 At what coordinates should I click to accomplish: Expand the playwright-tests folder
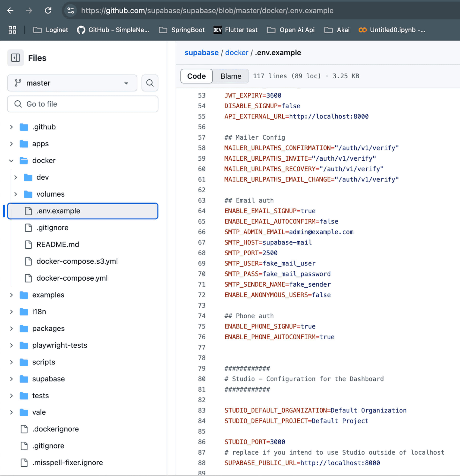(x=11, y=345)
